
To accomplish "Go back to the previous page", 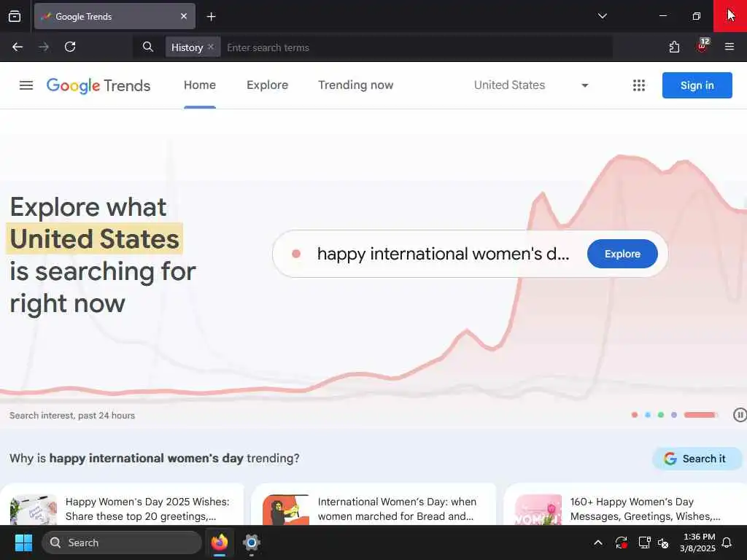I will point(18,47).
